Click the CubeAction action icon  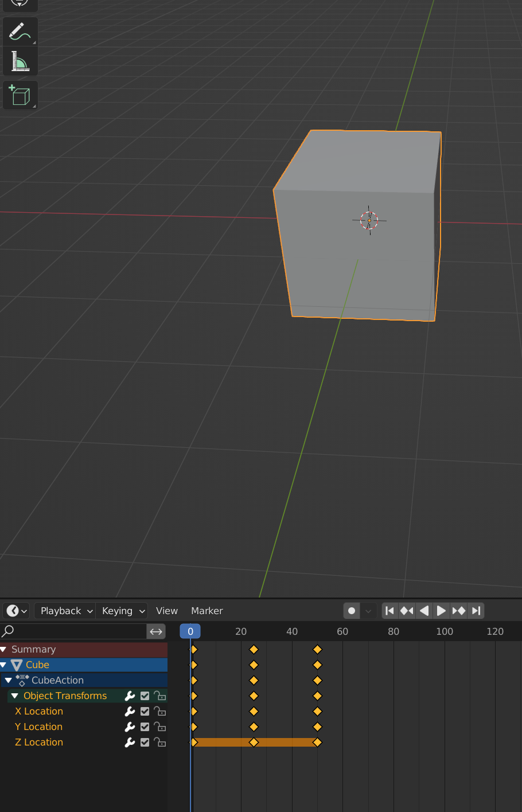[x=22, y=680]
